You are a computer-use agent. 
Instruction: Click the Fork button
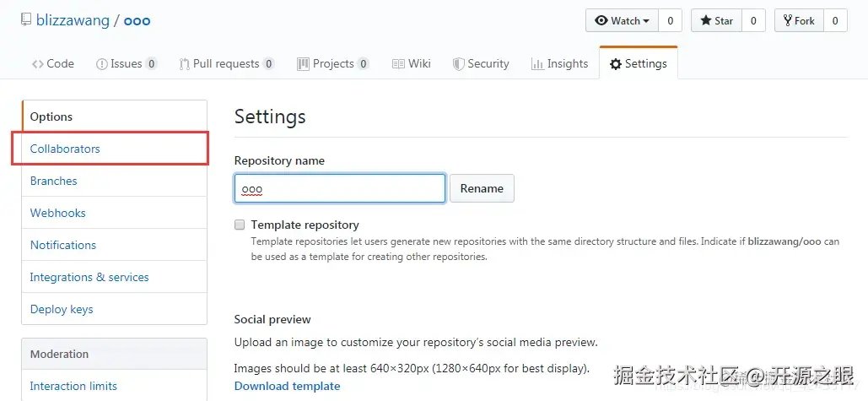(x=798, y=21)
